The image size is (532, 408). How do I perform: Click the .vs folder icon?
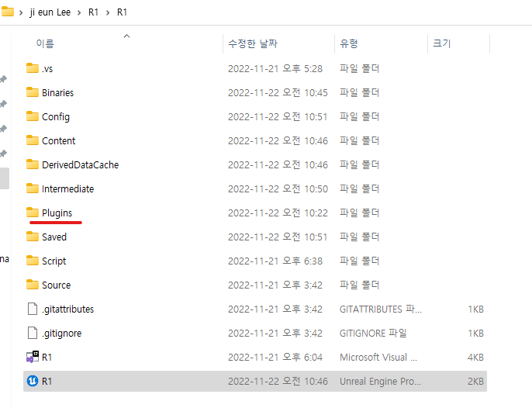pos(33,68)
